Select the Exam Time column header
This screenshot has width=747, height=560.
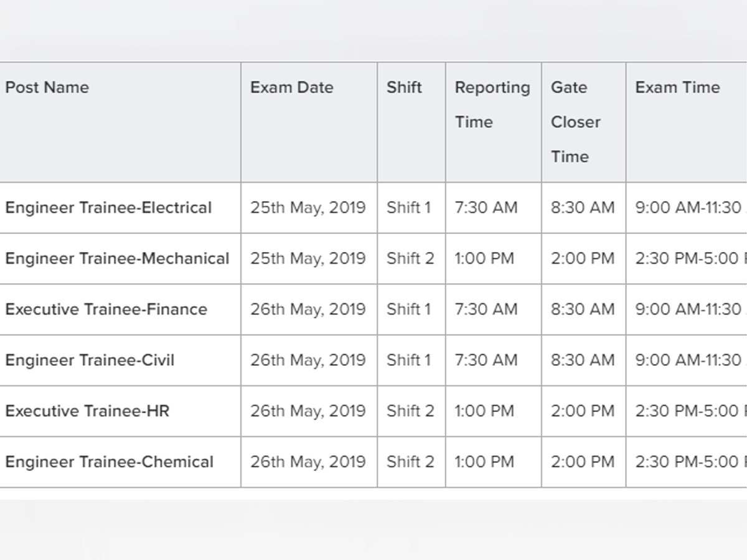pyautogui.click(x=677, y=87)
